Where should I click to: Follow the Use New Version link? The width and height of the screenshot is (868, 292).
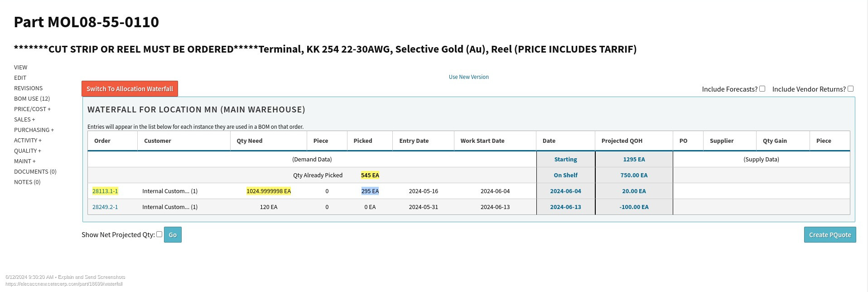coord(468,77)
